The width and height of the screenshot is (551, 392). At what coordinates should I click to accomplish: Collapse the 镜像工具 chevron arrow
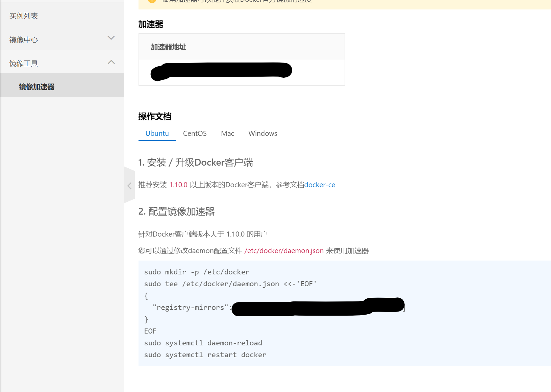click(x=111, y=62)
